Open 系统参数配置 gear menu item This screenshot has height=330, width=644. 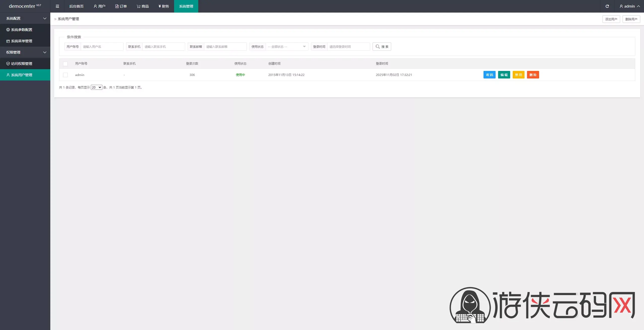(22, 30)
